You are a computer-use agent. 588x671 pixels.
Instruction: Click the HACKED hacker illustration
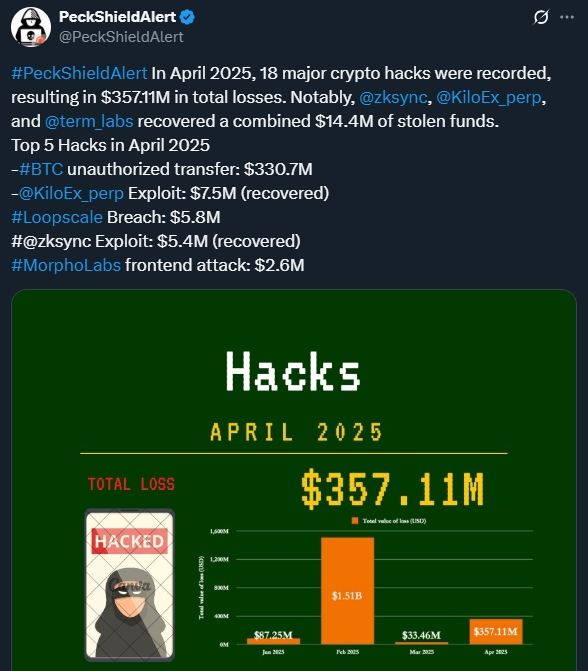[130, 585]
